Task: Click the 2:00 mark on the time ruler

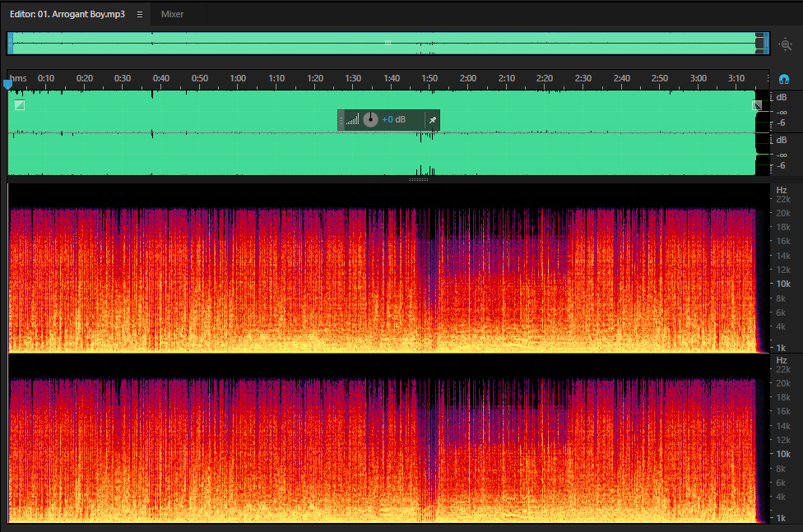Action: click(468, 78)
